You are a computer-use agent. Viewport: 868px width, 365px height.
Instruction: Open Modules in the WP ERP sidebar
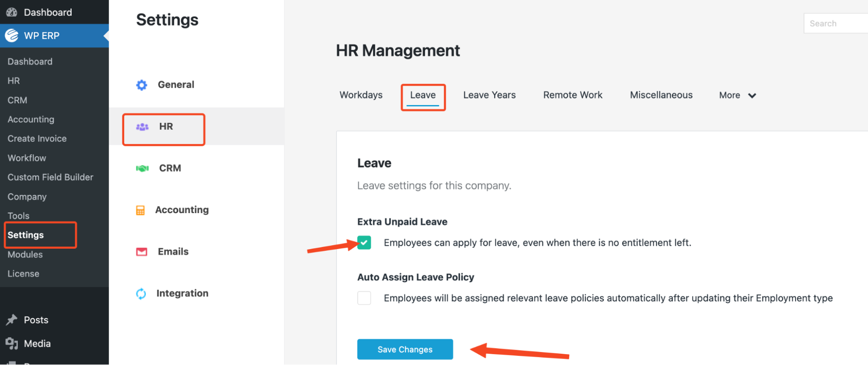[25, 255]
